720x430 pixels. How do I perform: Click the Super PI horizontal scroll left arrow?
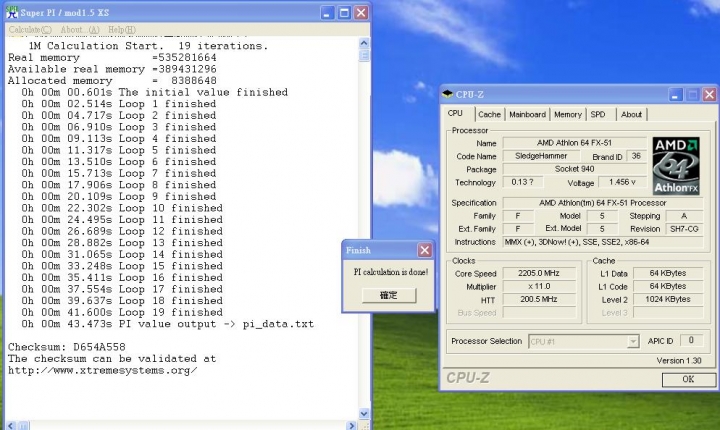[x=11, y=425]
